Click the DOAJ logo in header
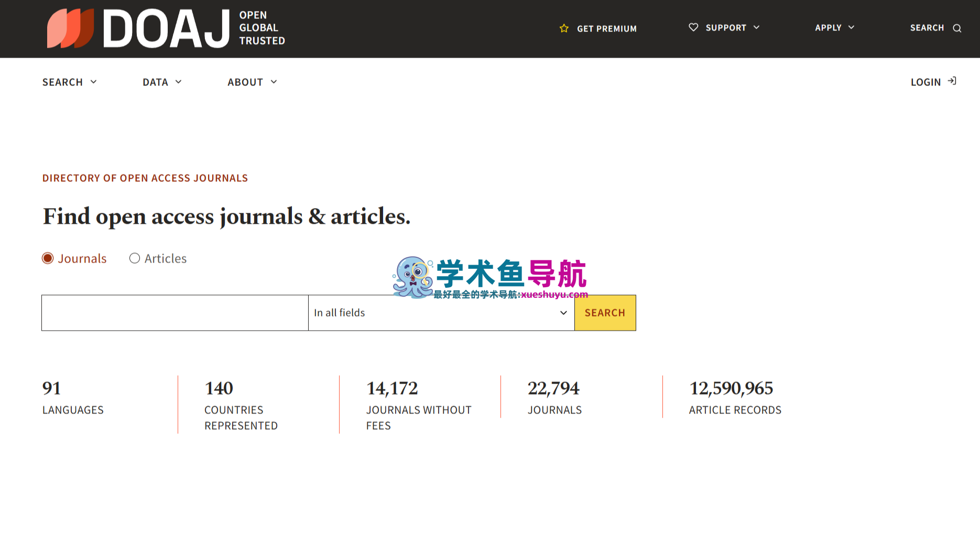Viewport: 980px width, 556px height. (166, 28)
